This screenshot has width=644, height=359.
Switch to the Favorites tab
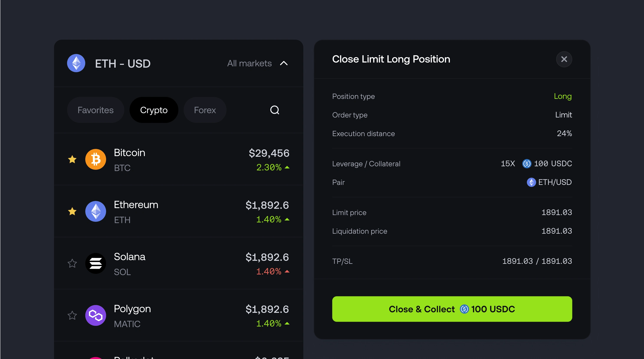[95, 110]
